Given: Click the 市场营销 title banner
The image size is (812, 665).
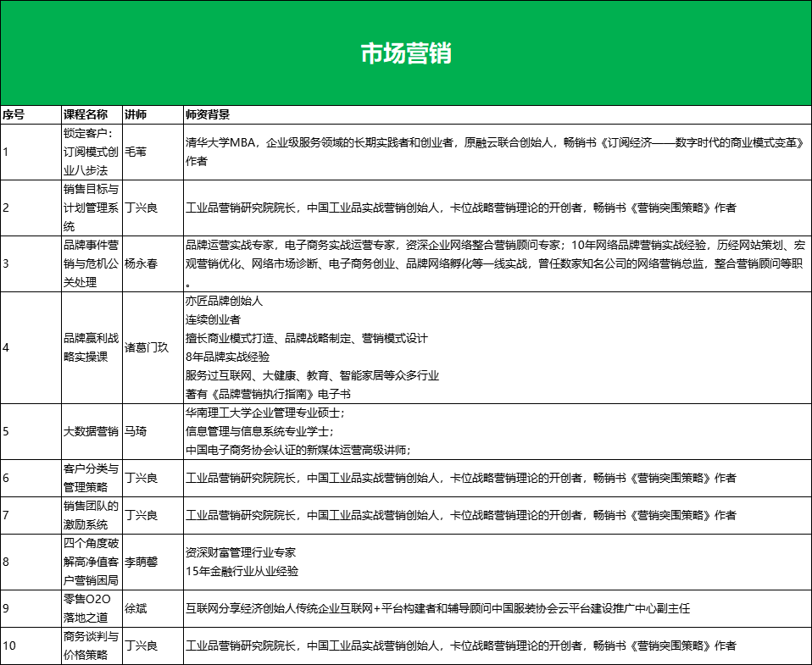Looking at the screenshot, I should pyautogui.click(x=406, y=53).
